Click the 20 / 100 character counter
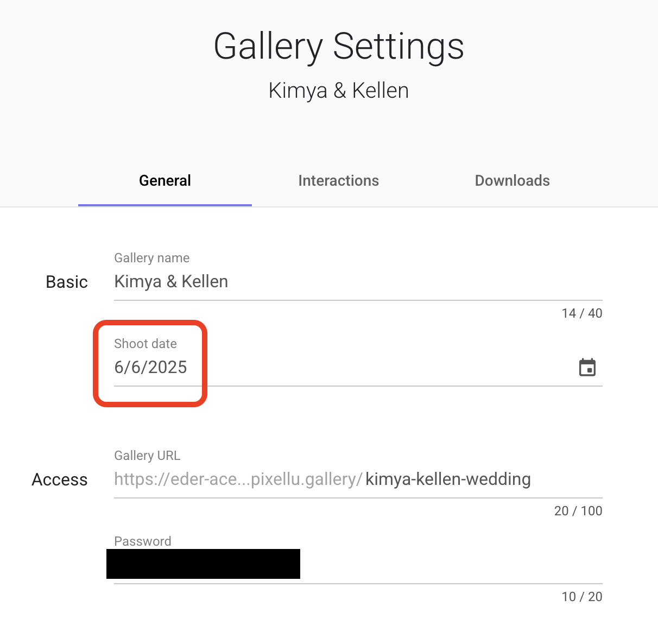The width and height of the screenshot is (658, 644). 578,511
